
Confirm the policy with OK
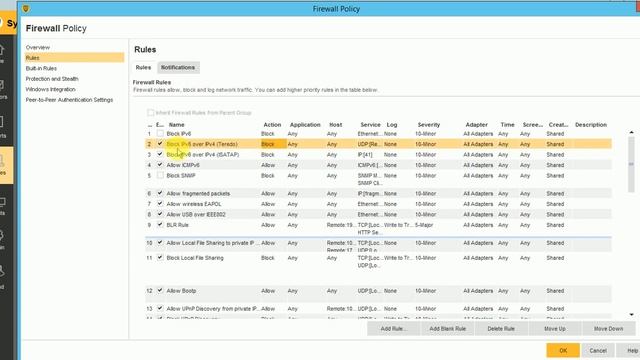(x=563, y=351)
